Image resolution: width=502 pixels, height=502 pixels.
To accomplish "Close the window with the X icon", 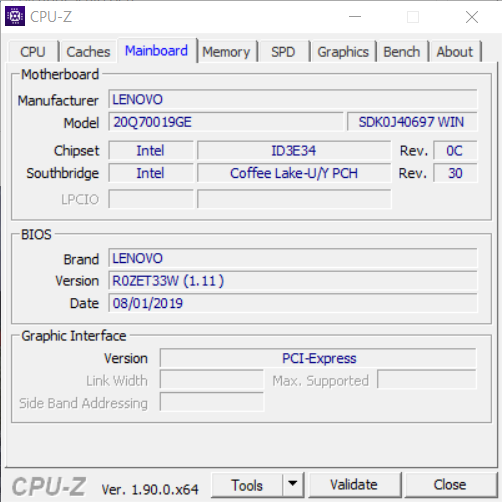I will (472, 17).
